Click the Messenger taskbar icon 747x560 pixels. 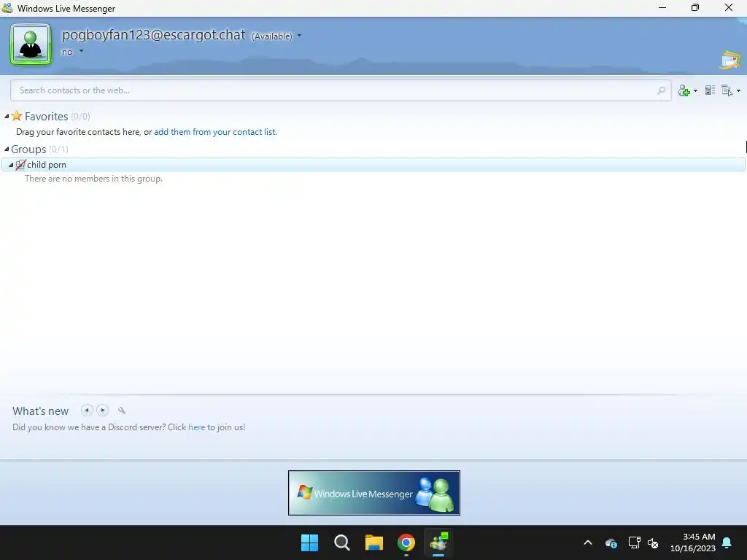(x=438, y=542)
